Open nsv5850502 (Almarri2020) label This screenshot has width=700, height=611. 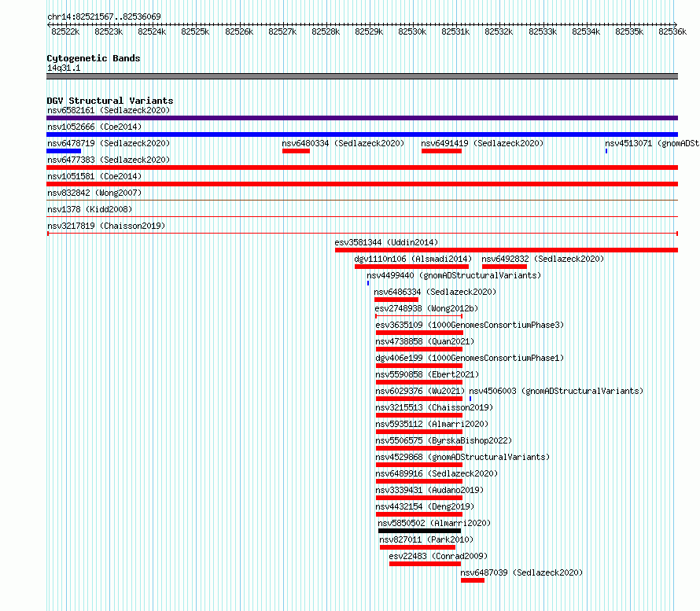(x=434, y=523)
